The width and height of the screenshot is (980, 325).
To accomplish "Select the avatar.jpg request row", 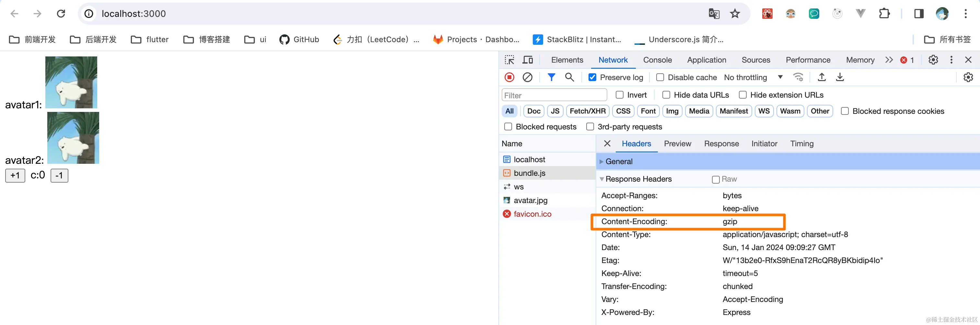I will click(x=547, y=200).
